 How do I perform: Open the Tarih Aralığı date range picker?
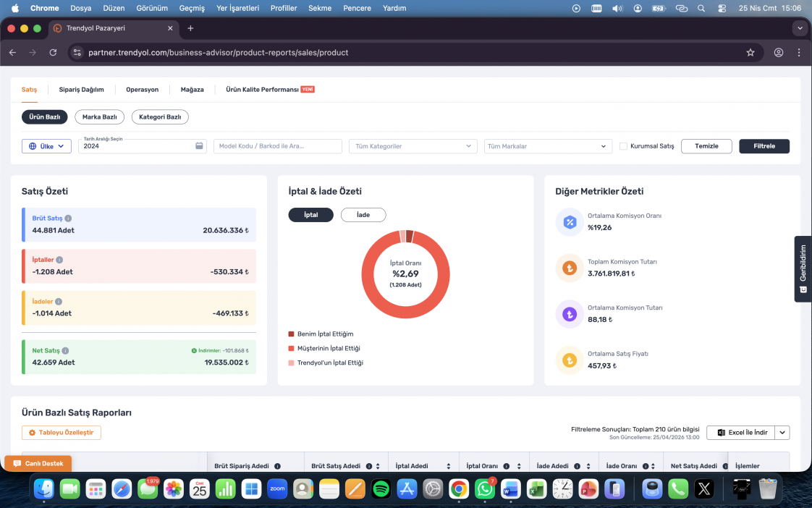coord(143,146)
